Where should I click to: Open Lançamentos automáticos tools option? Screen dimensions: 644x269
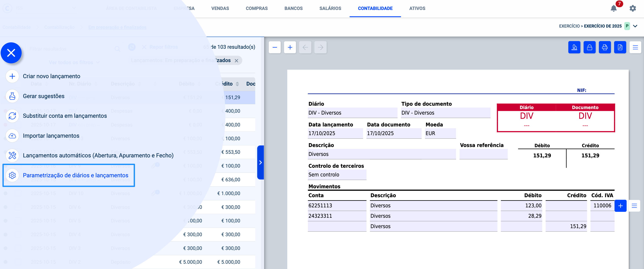coord(12,155)
